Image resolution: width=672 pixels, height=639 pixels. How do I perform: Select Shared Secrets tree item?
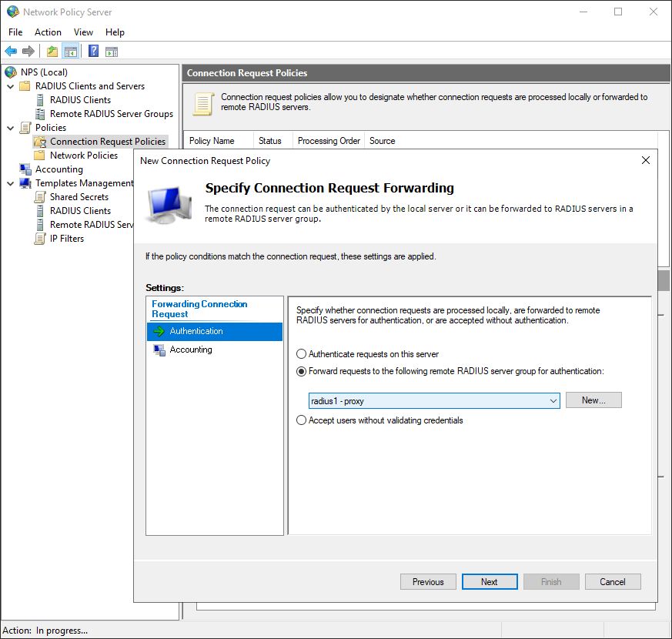pos(79,197)
